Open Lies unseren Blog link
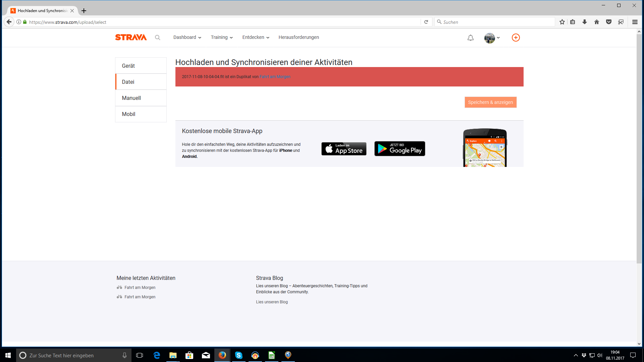 pos(272,302)
